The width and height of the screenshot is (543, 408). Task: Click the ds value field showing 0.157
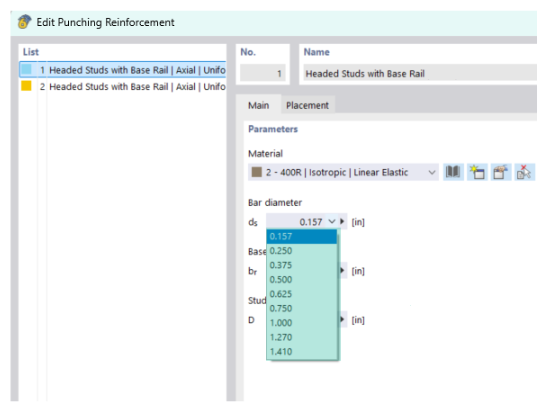click(296, 221)
